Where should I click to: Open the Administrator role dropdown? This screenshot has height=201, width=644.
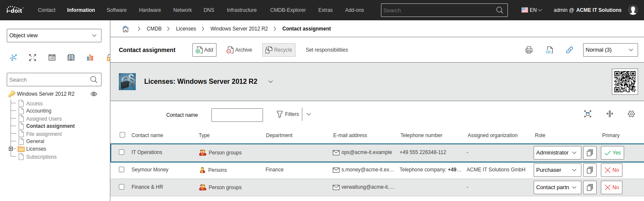(557, 153)
